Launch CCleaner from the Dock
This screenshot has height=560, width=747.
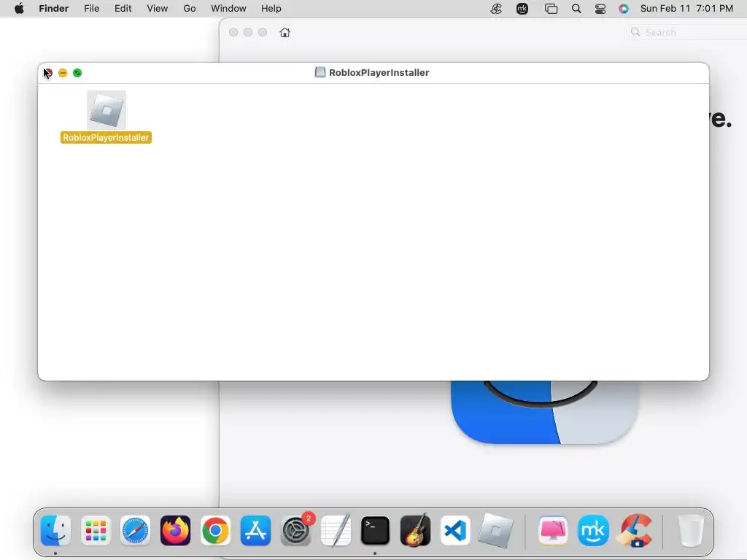[634, 531]
